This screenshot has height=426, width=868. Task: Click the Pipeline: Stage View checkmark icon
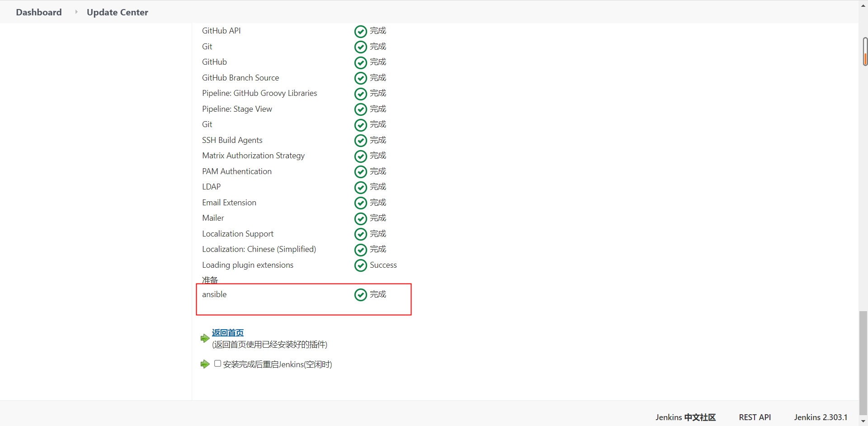tap(360, 109)
